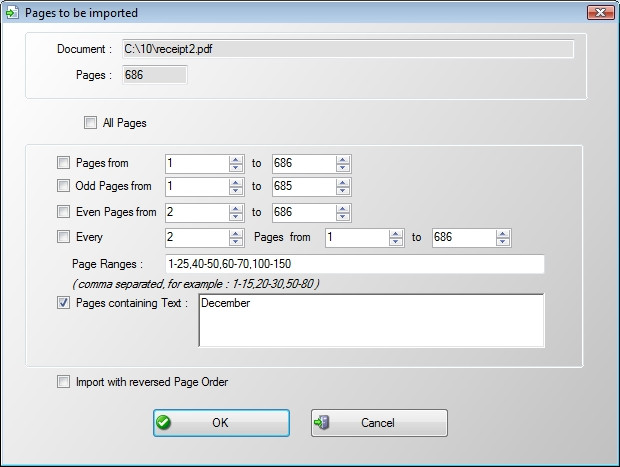Check the All Pages checkbox
This screenshot has width=620, height=467.
click(x=90, y=123)
